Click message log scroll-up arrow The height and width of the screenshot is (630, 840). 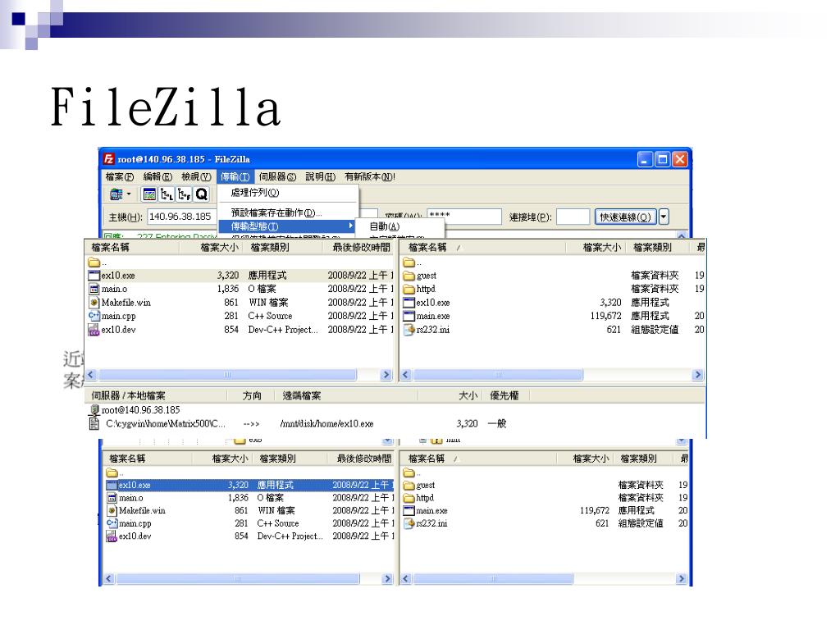tap(682, 235)
